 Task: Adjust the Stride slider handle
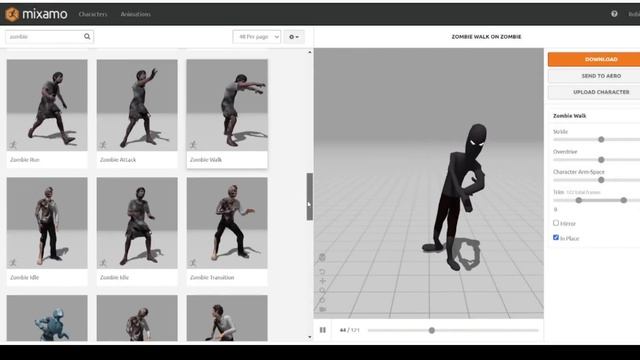coord(601,140)
